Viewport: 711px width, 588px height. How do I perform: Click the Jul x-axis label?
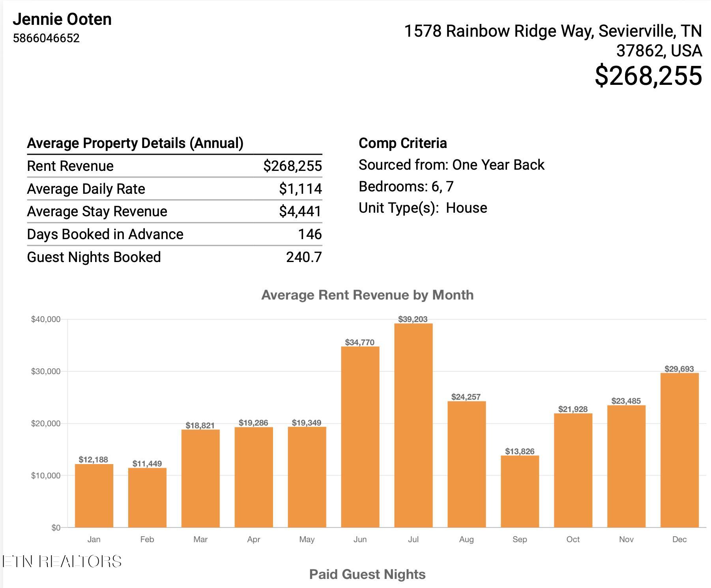[x=413, y=539]
